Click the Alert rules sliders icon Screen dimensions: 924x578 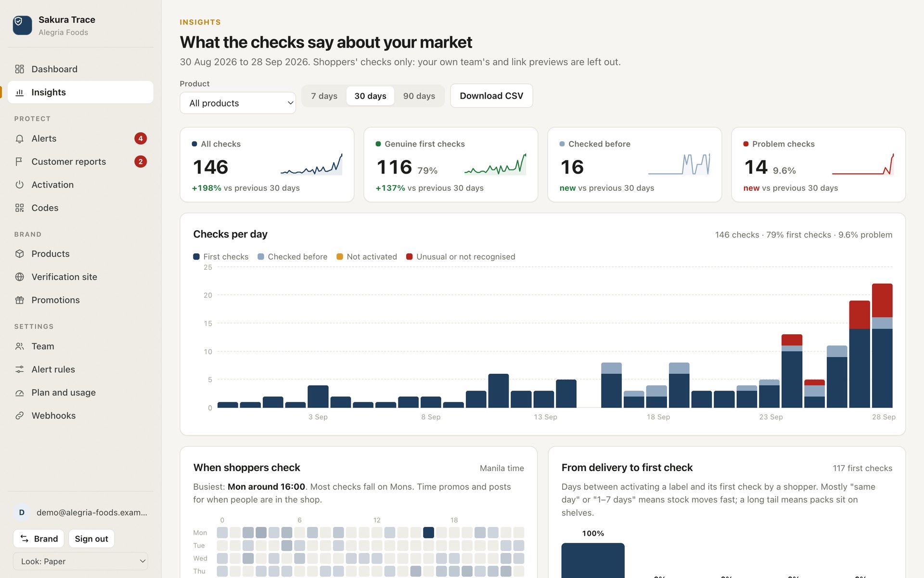coord(19,369)
